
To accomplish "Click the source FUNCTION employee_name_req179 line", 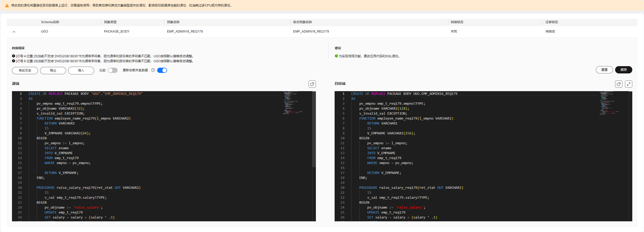I will 84,118.
